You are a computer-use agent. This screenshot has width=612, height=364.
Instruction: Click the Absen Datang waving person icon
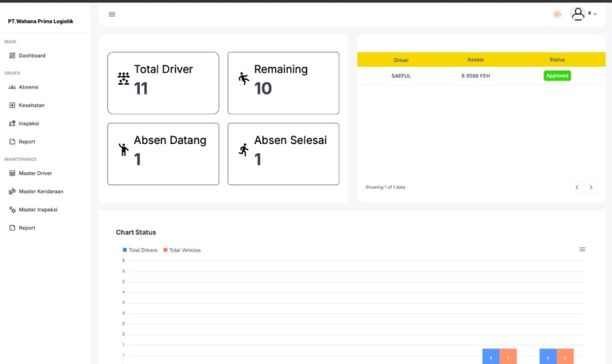(124, 149)
